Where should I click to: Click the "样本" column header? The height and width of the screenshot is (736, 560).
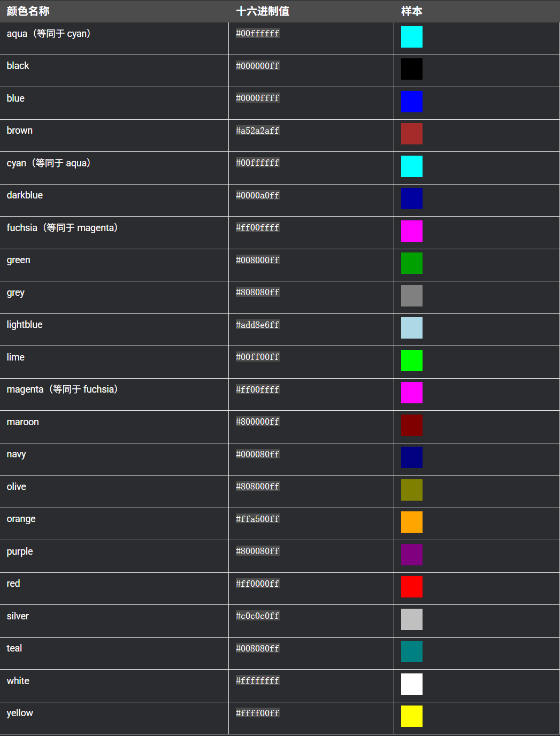click(411, 11)
